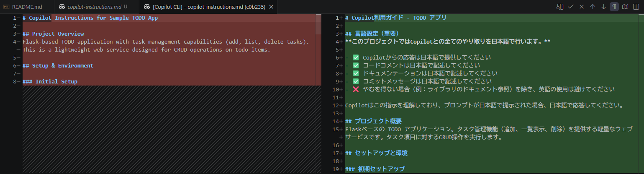Toggle whitespace display with pilcrow icon

pos(614,7)
